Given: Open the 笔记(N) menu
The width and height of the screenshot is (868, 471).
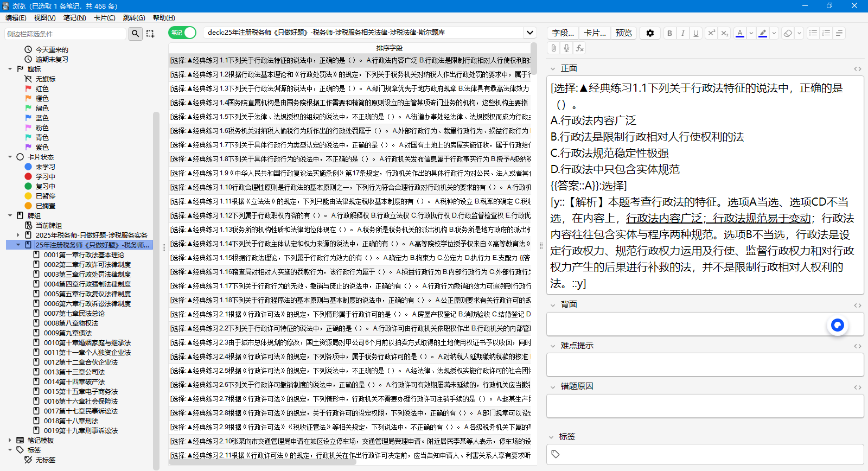Looking at the screenshot, I should click(x=75, y=18).
